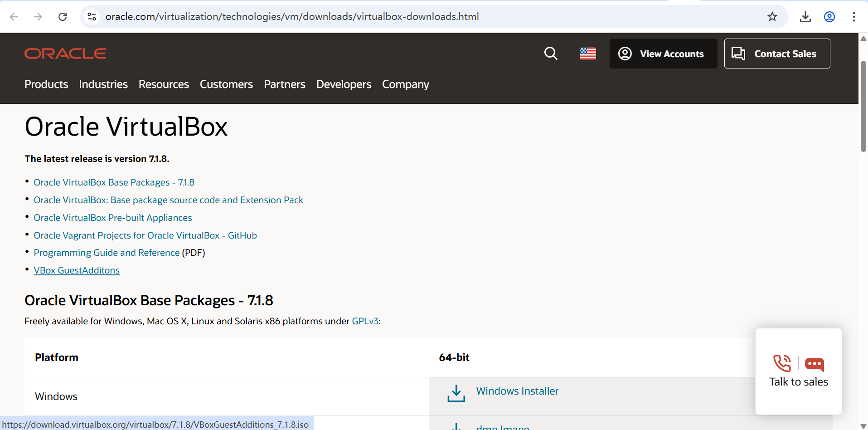Click the 64-bit column header
Image resolution: width=868 pixels, height=430 pixels.
click(x=454, y=357)
